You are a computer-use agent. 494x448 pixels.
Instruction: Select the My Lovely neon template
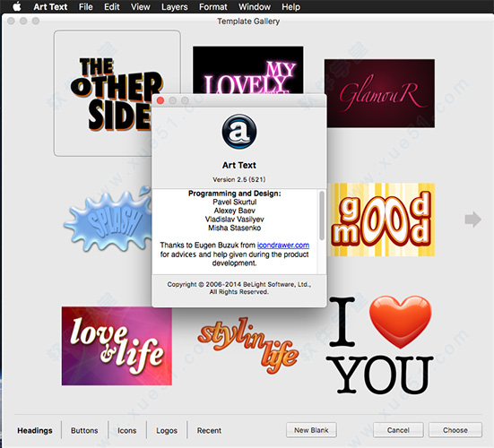tap(248, 70)
